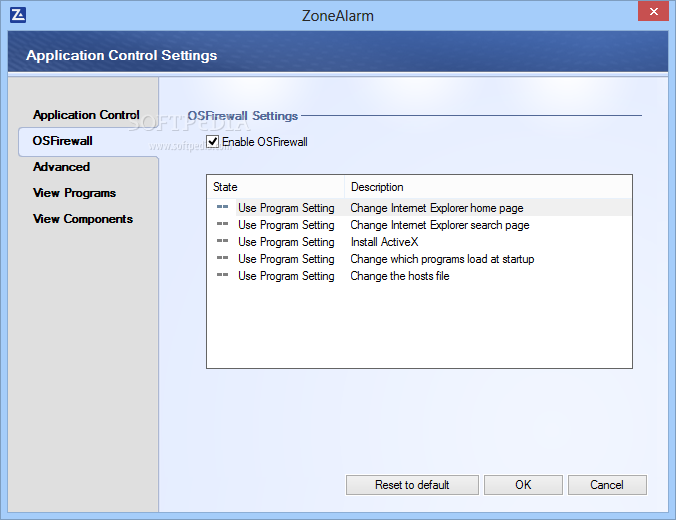
Task: Open the View Programs tab
Action: point(75,193)
